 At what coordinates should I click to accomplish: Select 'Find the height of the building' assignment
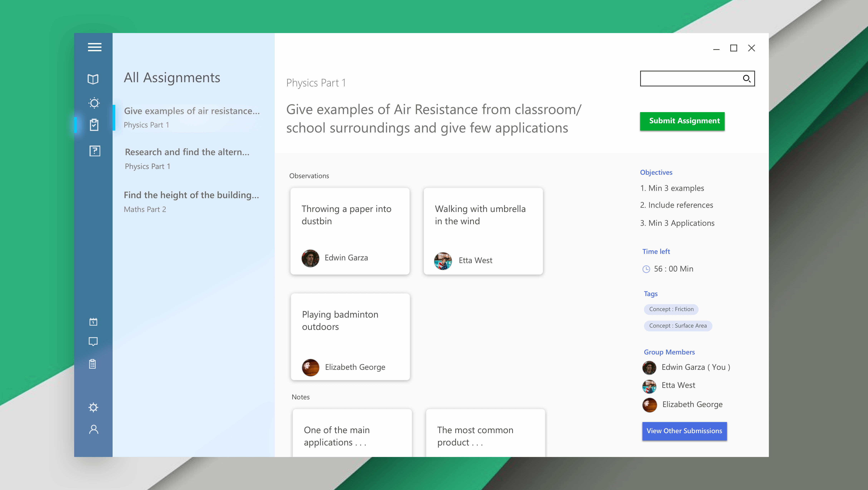[x=191, y=201]
